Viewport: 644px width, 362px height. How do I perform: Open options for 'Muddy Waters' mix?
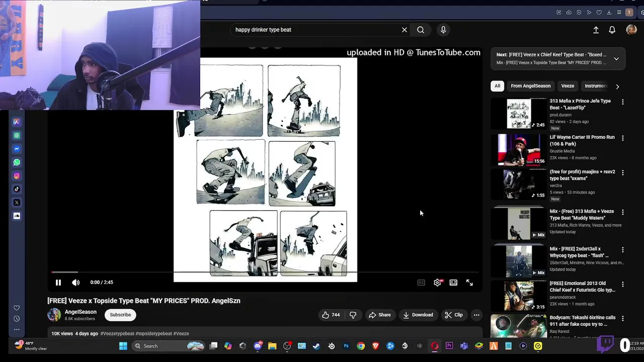(x=623, y=212)
